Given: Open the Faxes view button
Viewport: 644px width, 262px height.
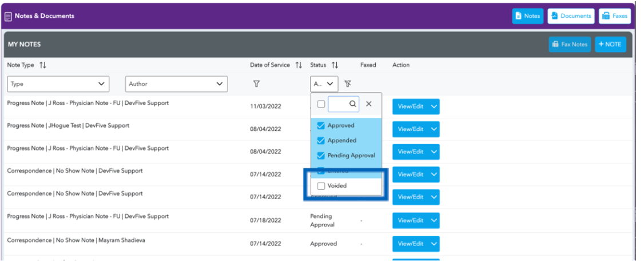Looking at the screenshot, I should click(614, 16).
